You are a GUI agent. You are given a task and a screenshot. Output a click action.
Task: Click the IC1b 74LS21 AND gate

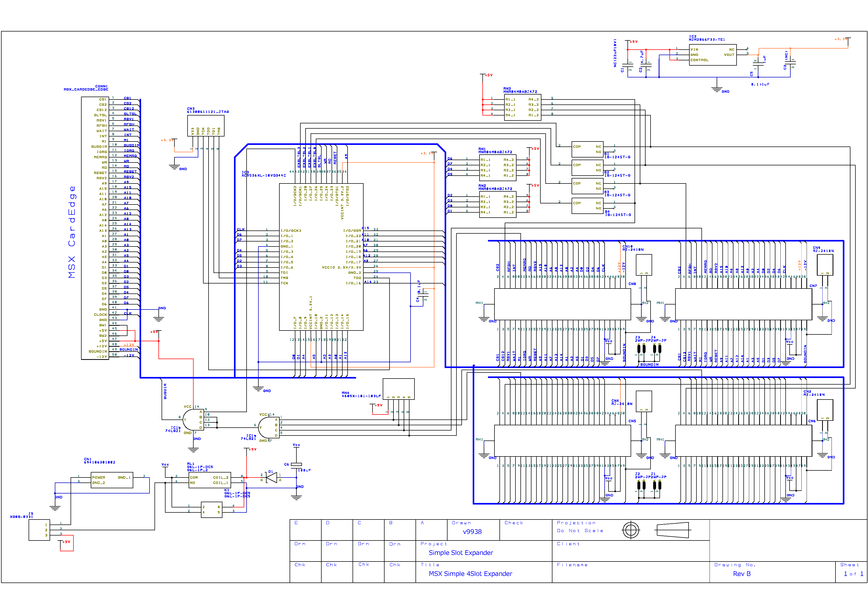193,419
